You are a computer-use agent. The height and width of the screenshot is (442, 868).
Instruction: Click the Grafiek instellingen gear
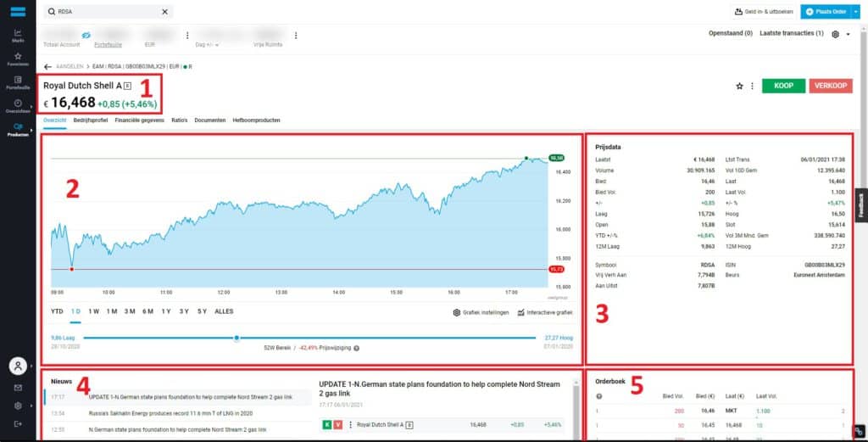(x=457, y=312)
